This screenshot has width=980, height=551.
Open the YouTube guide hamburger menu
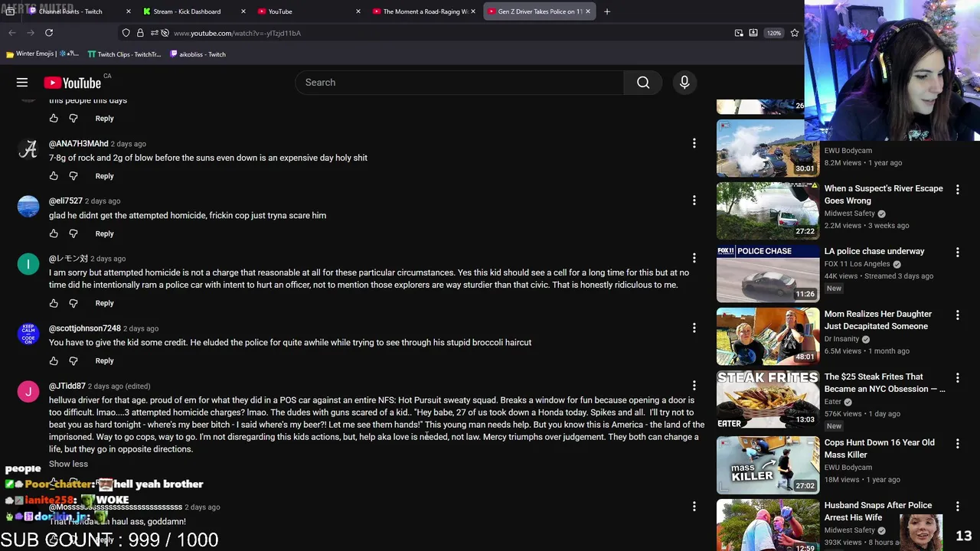tap(22, 83)
